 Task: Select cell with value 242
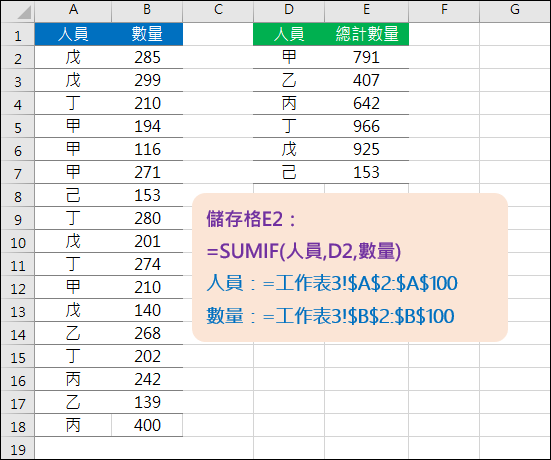(147, 379)
